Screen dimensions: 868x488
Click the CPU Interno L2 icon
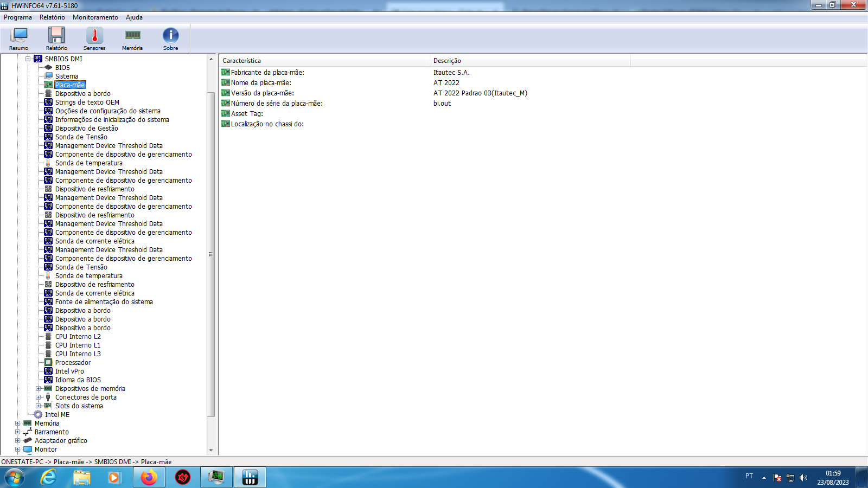click(48, 337)
